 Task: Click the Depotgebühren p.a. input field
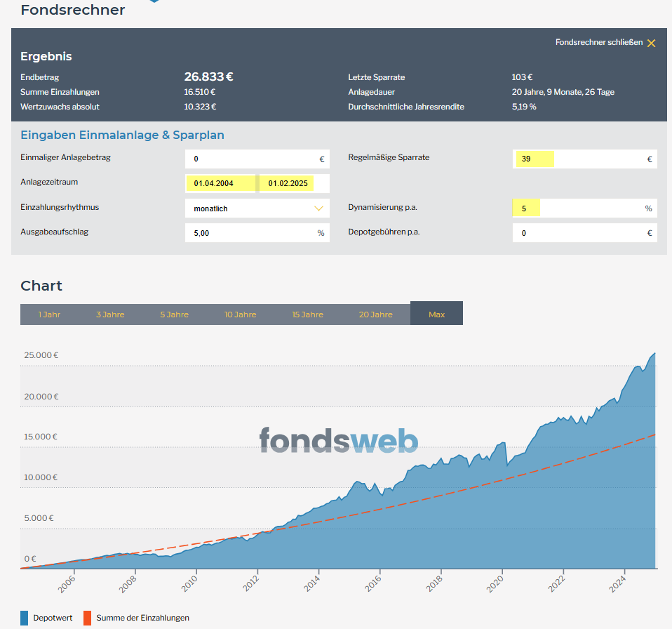click(584, 233)
